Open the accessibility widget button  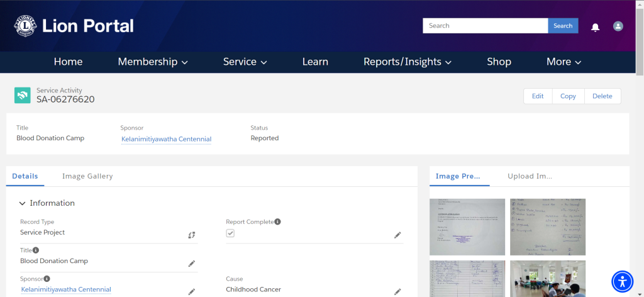(623, 281)
